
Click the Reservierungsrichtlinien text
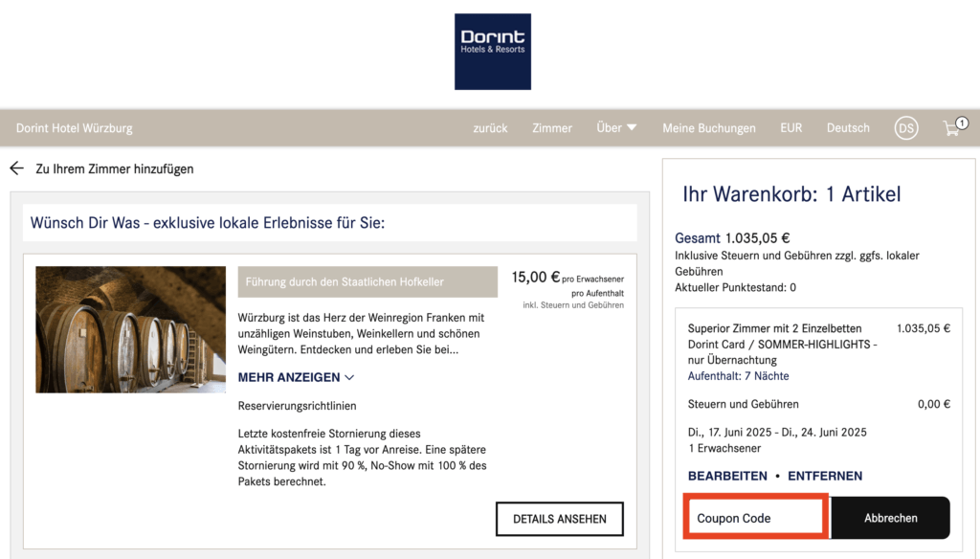tap(297, 406)
